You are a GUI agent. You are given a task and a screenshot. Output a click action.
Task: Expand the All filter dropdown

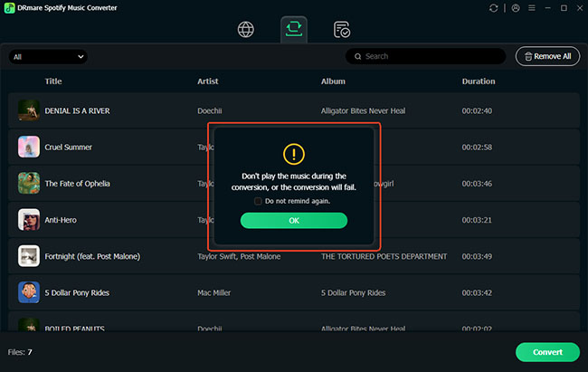click(48, 57)
